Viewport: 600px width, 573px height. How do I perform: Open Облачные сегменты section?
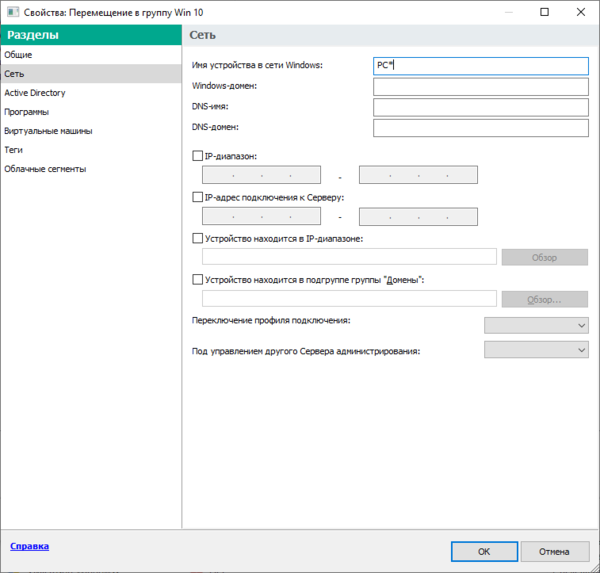point(45,169)
